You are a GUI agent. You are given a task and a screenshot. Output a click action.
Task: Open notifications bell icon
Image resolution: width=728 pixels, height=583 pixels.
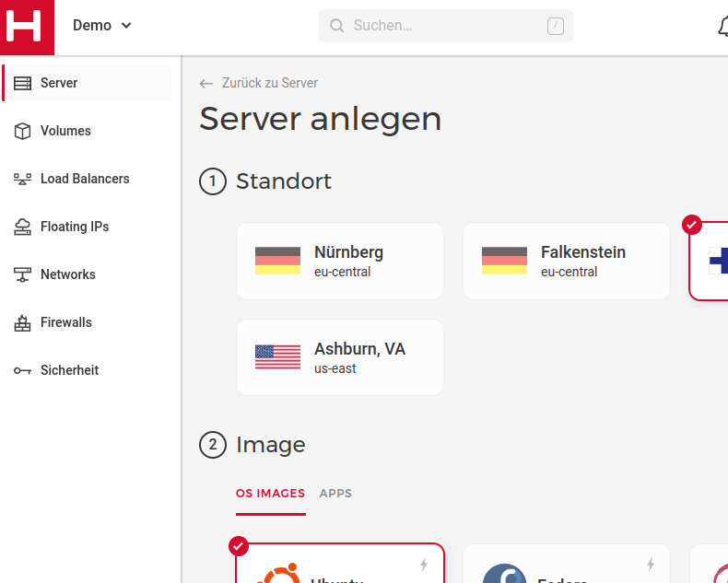(722, 27)
